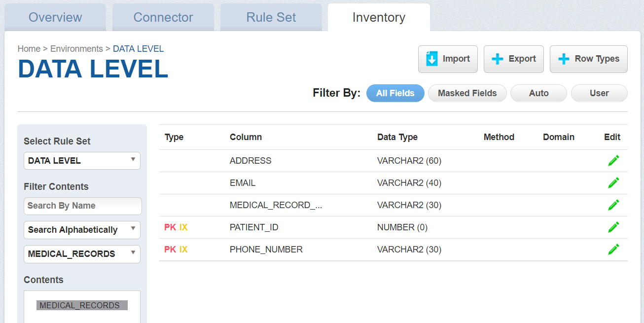Screen dimensions: 644x323
Task: Expand the Search Alphabetically dropdown
Action: 82,230
